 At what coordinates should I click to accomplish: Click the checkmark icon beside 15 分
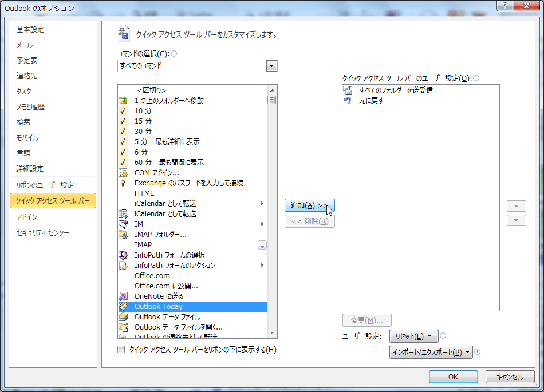pyautogui.click(x=123, y=121)
